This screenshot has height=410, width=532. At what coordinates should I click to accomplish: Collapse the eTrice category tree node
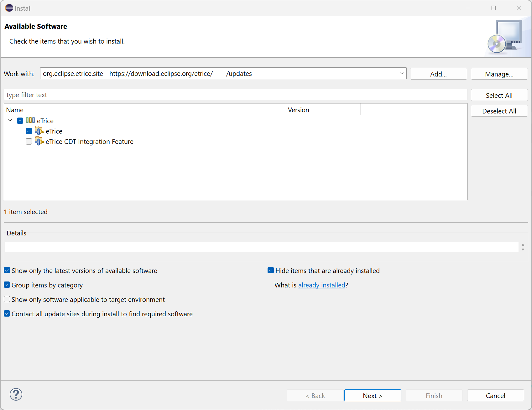pos(10,120)
